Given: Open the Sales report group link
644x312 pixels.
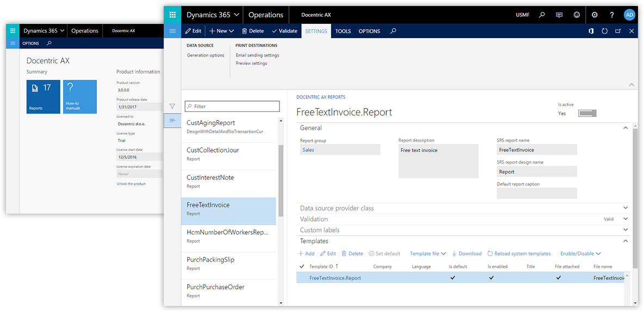Looking at the screenshot, I should 308,150.
